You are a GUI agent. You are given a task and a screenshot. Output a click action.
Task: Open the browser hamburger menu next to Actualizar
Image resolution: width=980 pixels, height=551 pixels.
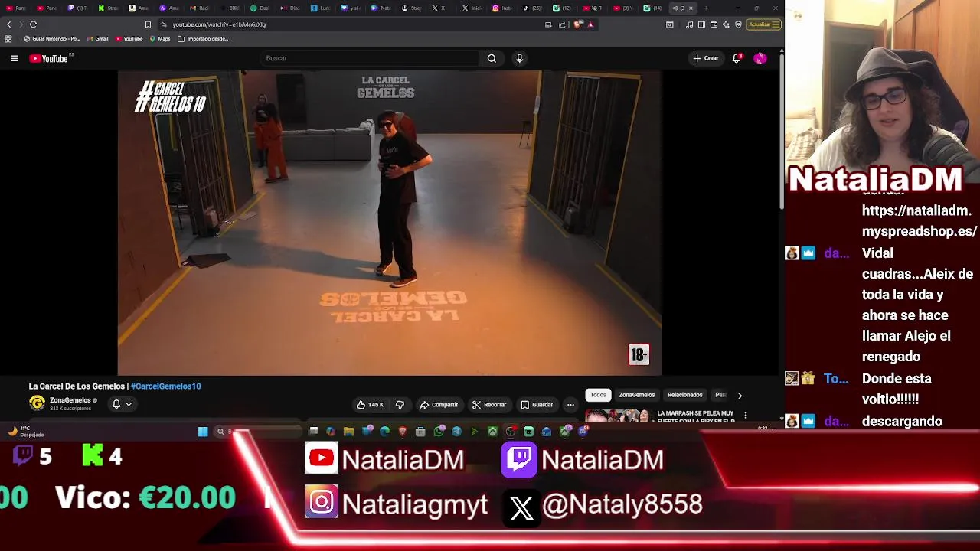coord(776,24)
